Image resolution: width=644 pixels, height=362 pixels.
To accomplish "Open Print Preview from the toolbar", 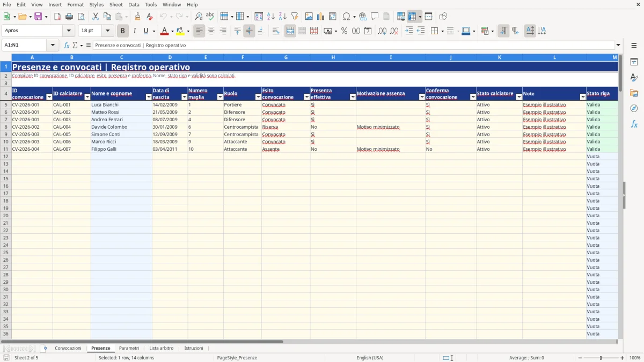I will pyautogui.click(x=81, y=17).
